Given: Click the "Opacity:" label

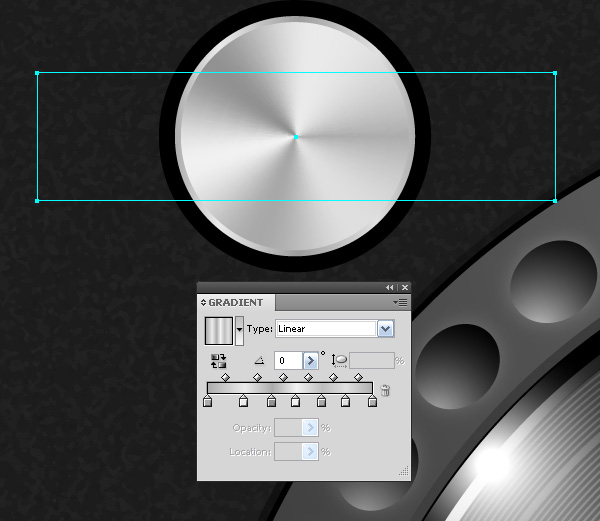Looking at the screenshot, I should click(252, 428).
